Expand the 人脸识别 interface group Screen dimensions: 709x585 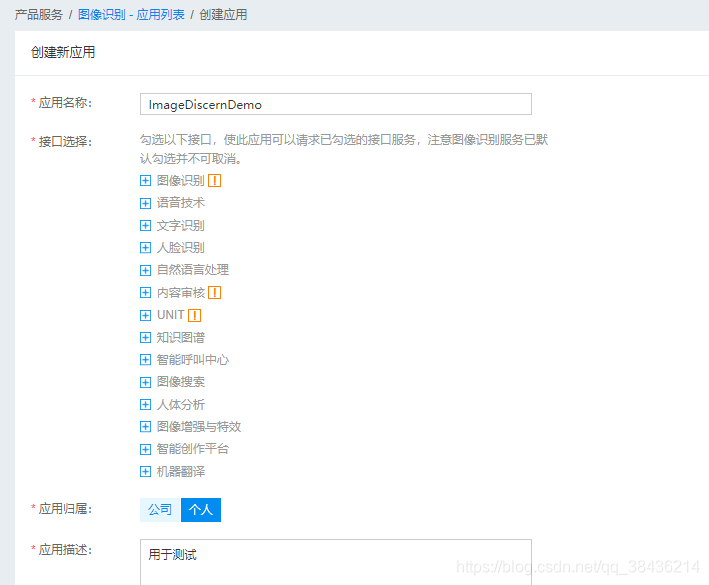click(x=145, y=248)
